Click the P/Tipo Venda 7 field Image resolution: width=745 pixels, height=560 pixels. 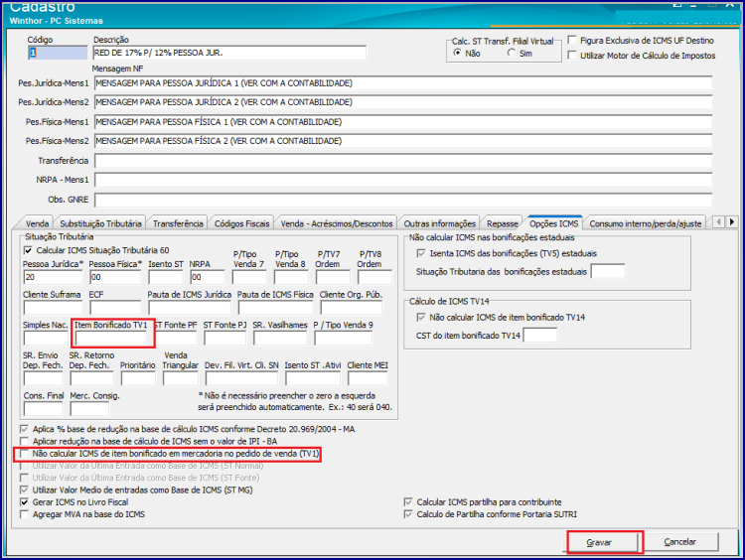point(249,277)
